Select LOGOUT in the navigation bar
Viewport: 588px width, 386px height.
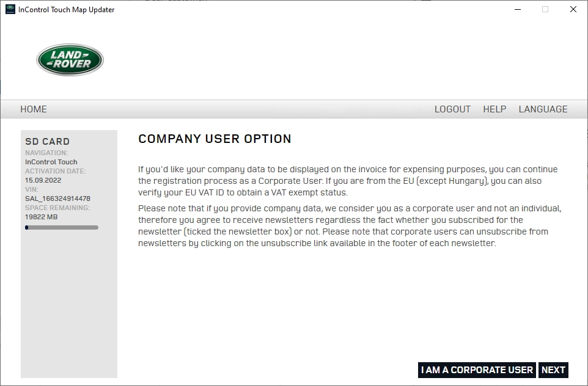click(x=452, y=109)
